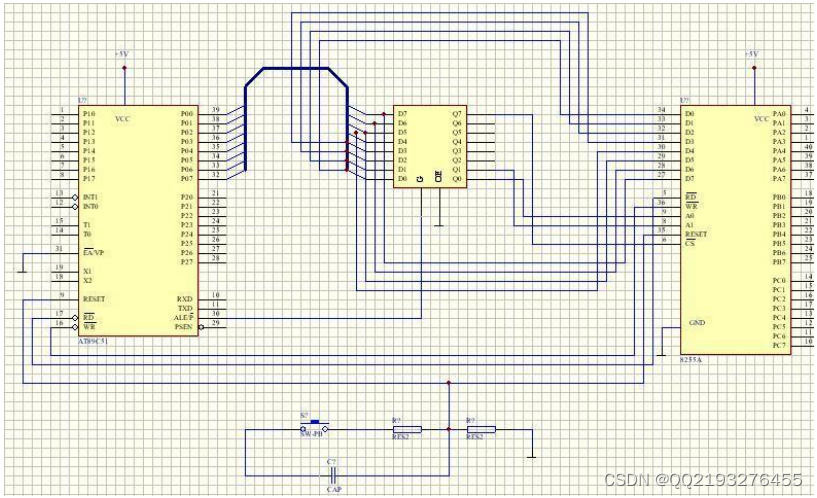Select the G enable pin on the latch

tap(420, 179)
